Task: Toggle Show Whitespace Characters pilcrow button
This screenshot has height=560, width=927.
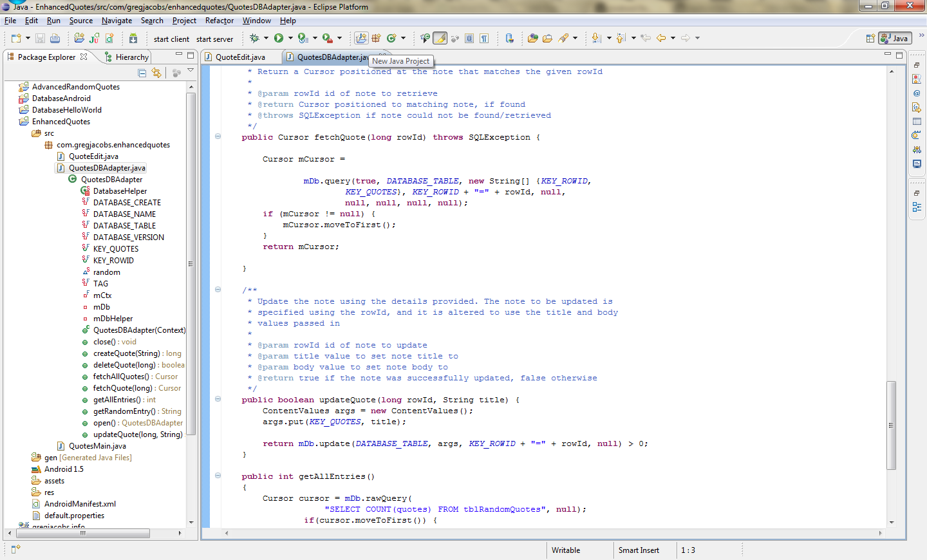Action: 484,39
